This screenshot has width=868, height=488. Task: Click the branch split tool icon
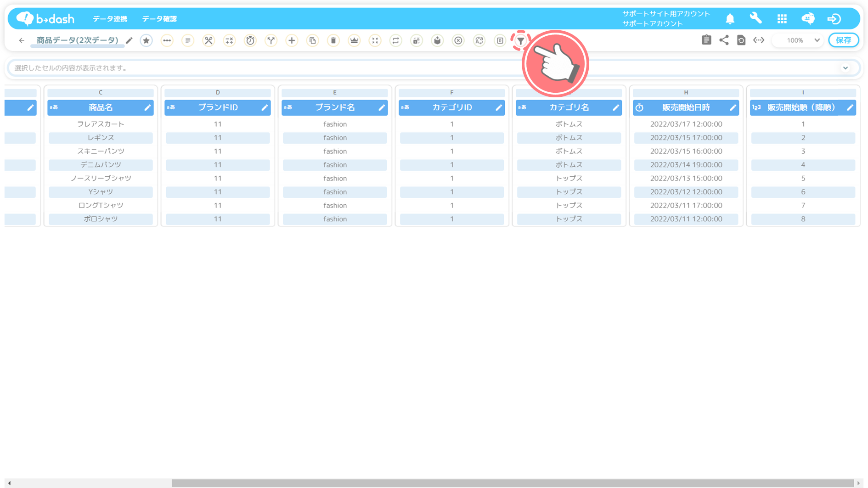(271, 40)
